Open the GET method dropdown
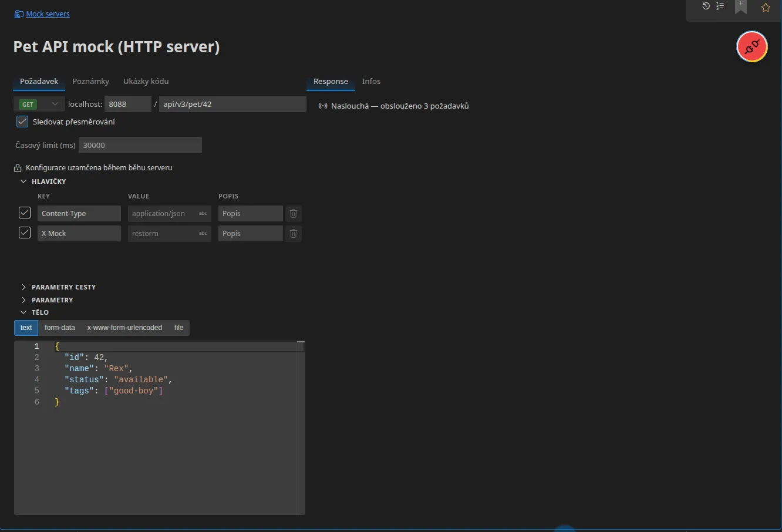This screenshot has width=782, height=532. [x=39, y=104]
